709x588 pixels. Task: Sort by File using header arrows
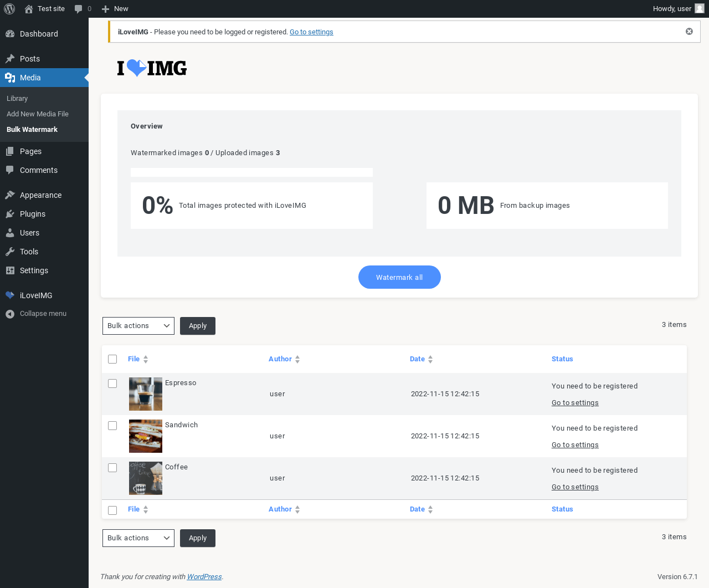(146, 359)
